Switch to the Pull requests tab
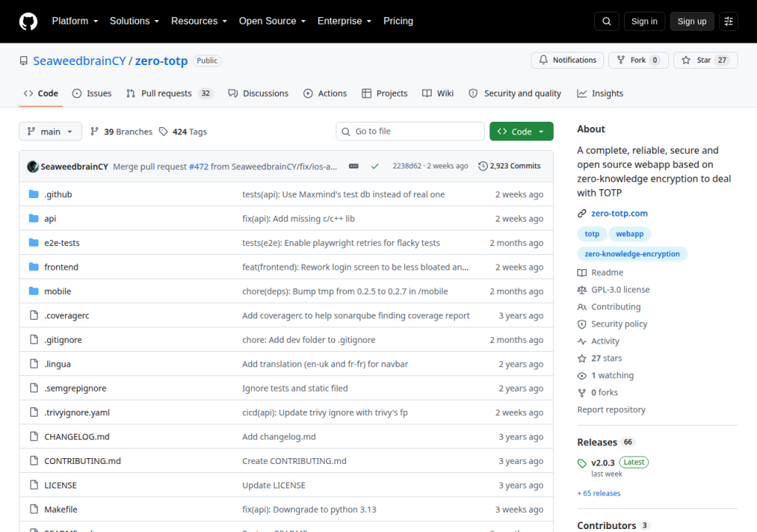Image resolution: width=757 pixels, height=532 pixels. pyautogui.click(x=169, y=94)
